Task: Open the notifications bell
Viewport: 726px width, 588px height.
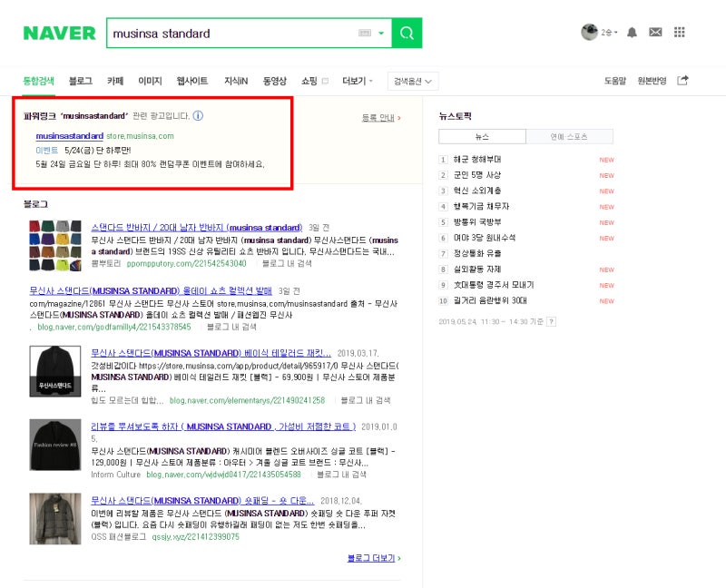Action: 632,33
